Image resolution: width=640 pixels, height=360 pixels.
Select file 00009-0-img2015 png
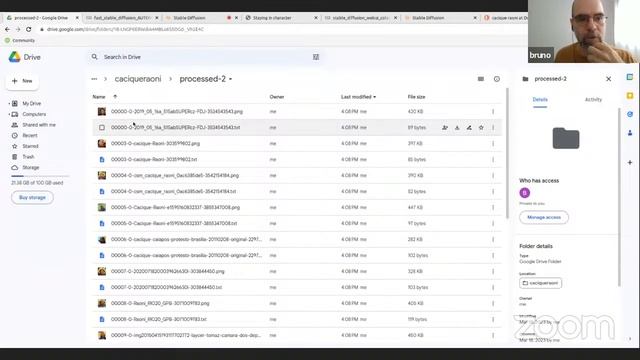[297, 335]
